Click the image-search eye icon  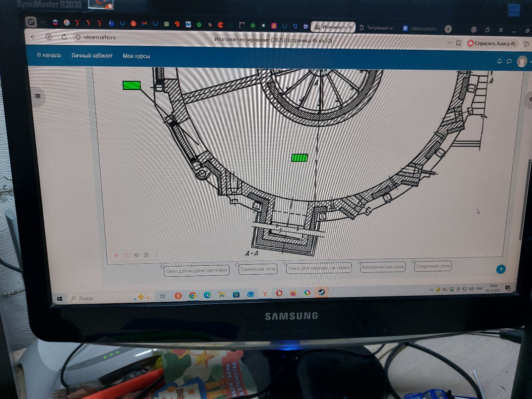136,255
